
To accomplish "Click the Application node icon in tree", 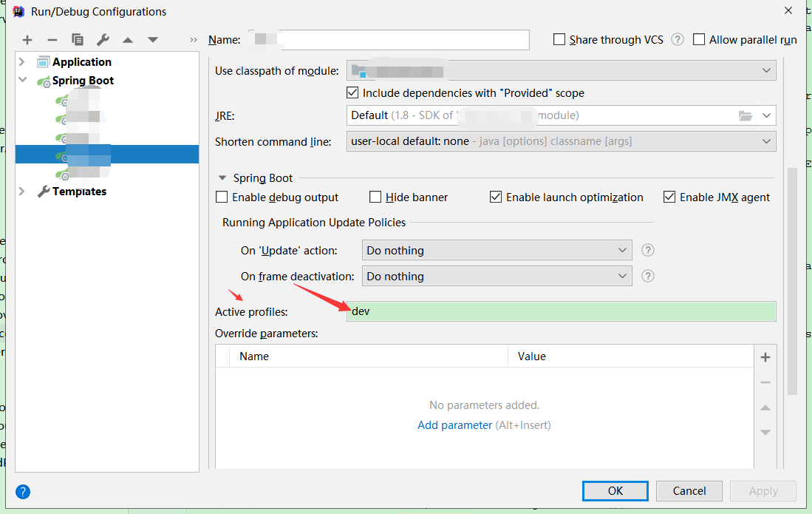I will [44, 62].
